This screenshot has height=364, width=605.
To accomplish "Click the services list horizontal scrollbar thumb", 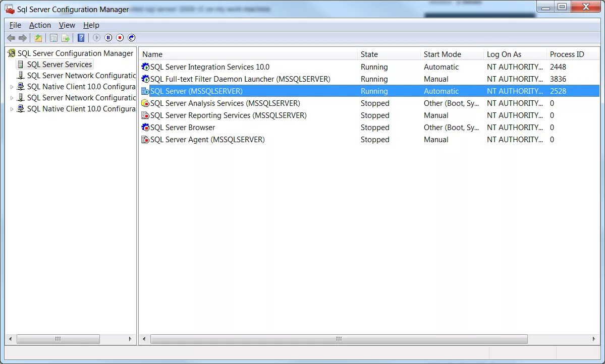I will (339, 339).
